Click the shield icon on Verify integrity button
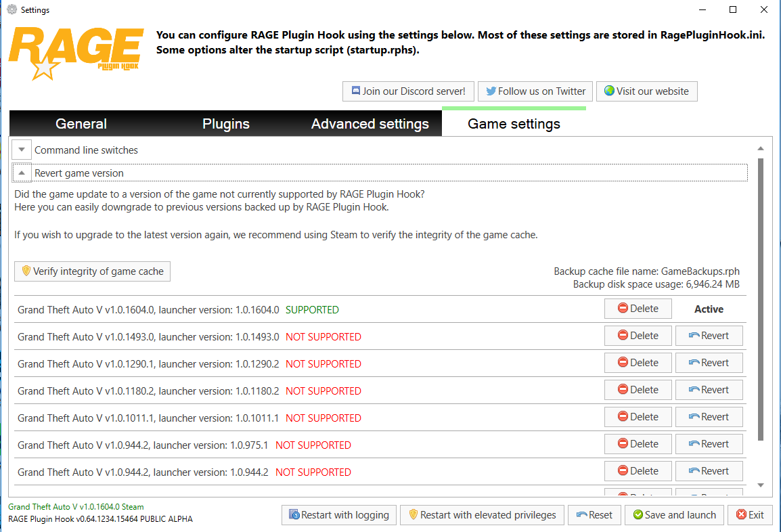781x532 pixels. (26, 271)
